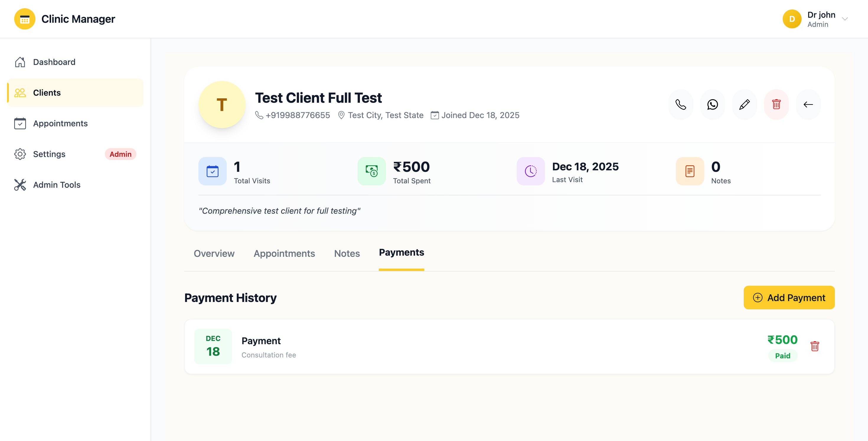Screen dimensions: 868x441
Task: Open WhatsApp chat via the WhatsApp icon
Action: 712,104
